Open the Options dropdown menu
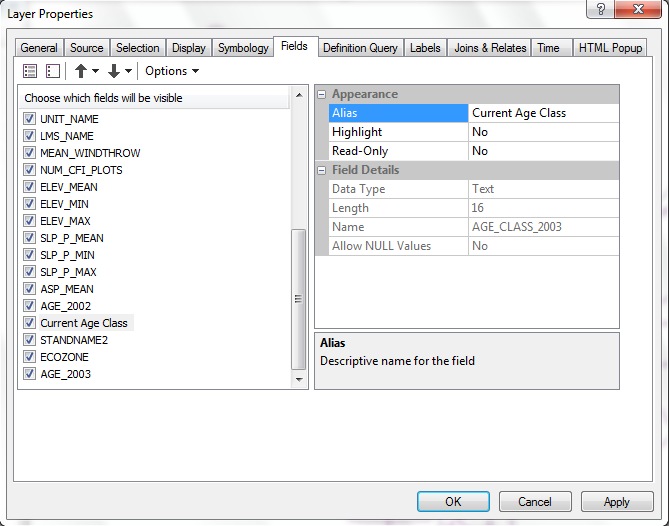 tap(172, 71)
